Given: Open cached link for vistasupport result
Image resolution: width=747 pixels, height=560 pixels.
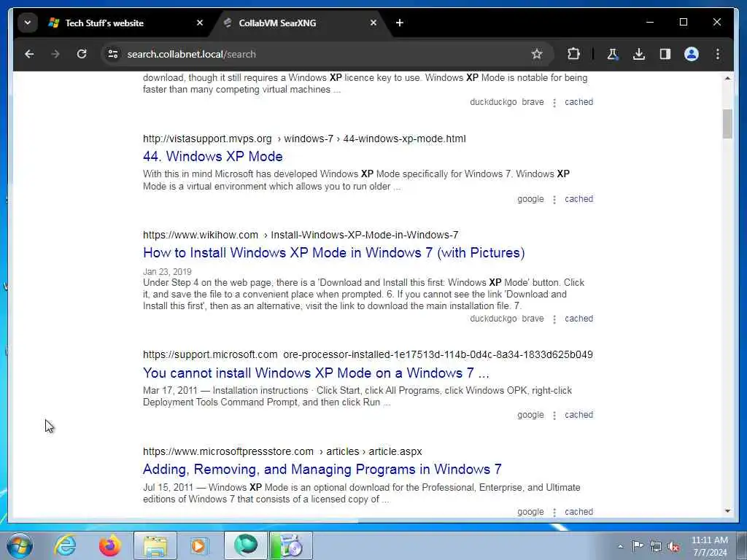Looking at the screenshot, I should coord(578,199).
